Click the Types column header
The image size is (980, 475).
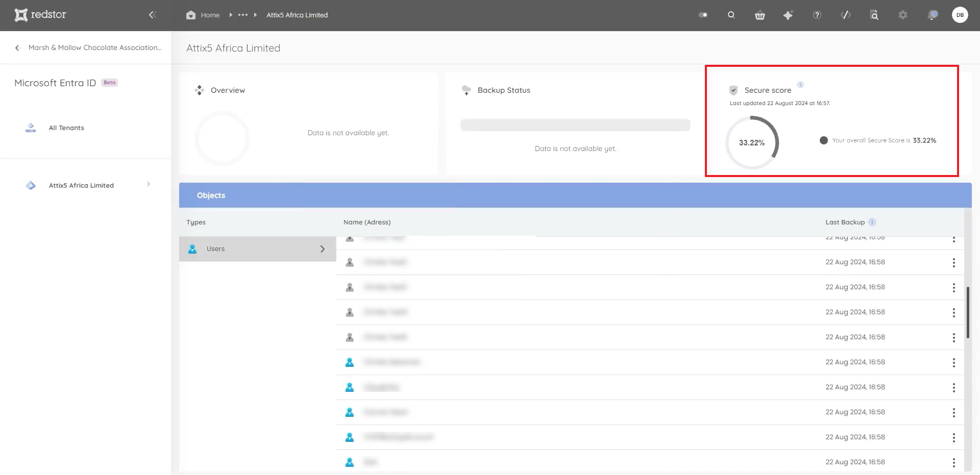point(196,222)
